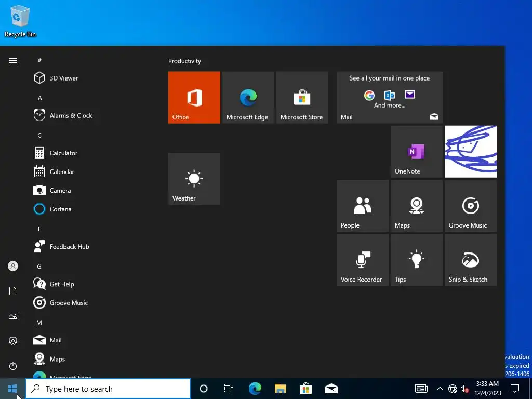This screenshot has width=532, height=399.
Task: Open the Office tile
Action: 194,97
